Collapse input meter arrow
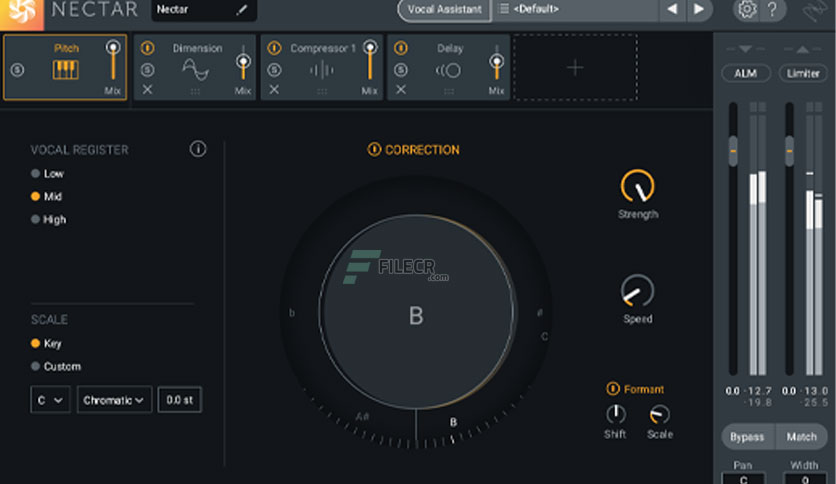 (745, 49)
